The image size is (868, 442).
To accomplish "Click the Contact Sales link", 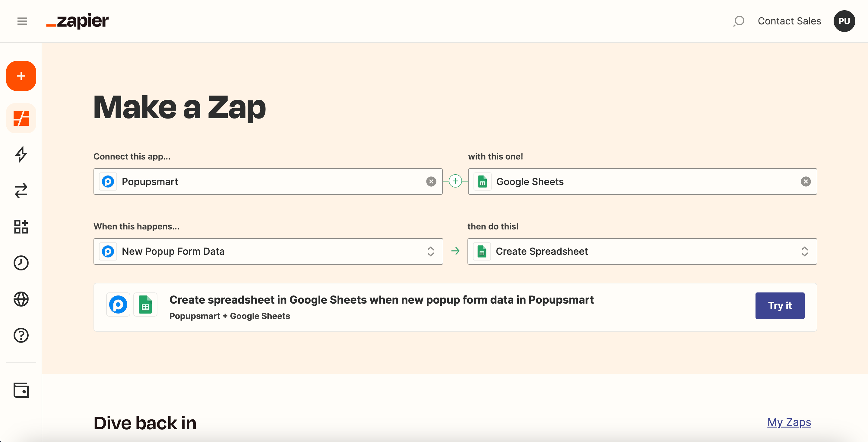I will 789,21.
